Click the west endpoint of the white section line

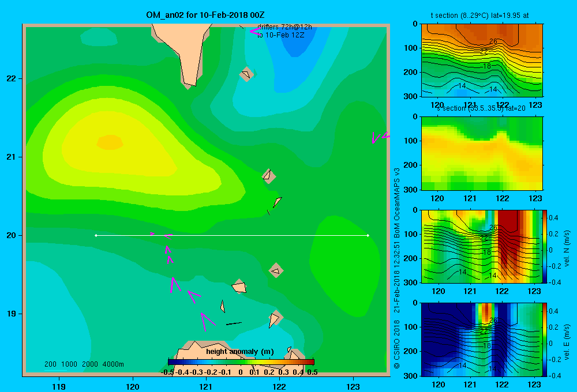96,235
